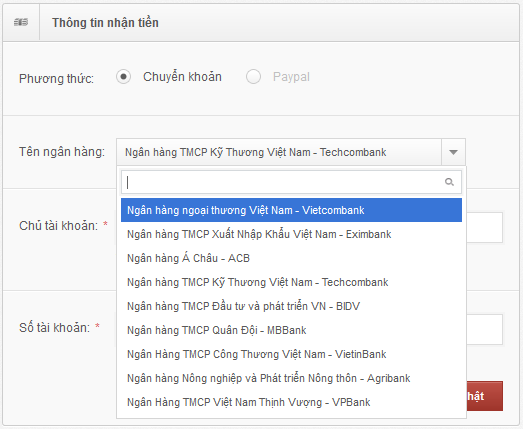
Task: Focus the bank search input field
Action: [x=291, y=182]
